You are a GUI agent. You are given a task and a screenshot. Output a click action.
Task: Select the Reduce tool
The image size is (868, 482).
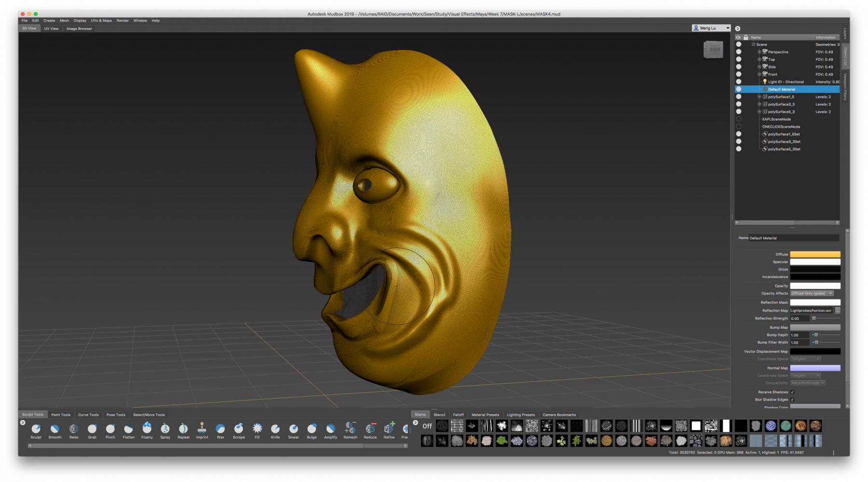coord(370,430)
